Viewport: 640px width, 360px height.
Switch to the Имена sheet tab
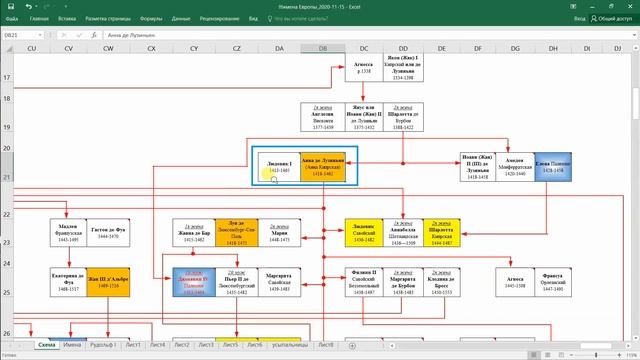pos(72,345)
